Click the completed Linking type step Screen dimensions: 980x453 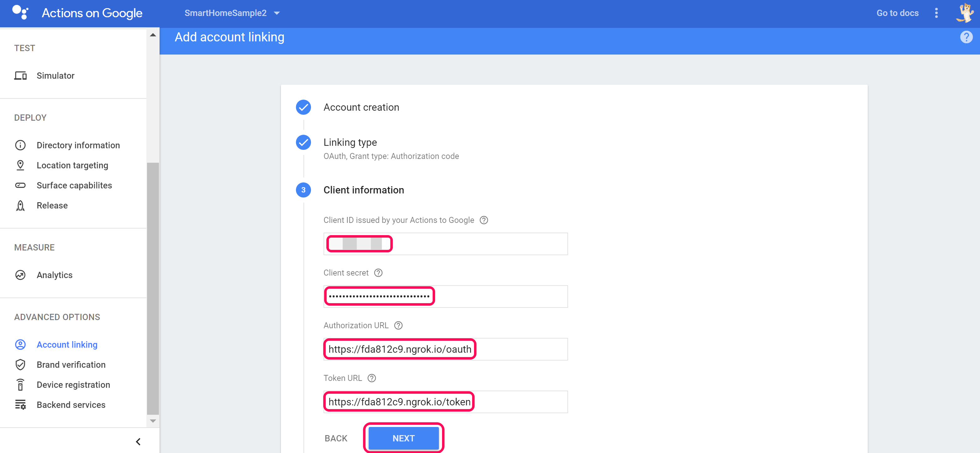(350, 143)
